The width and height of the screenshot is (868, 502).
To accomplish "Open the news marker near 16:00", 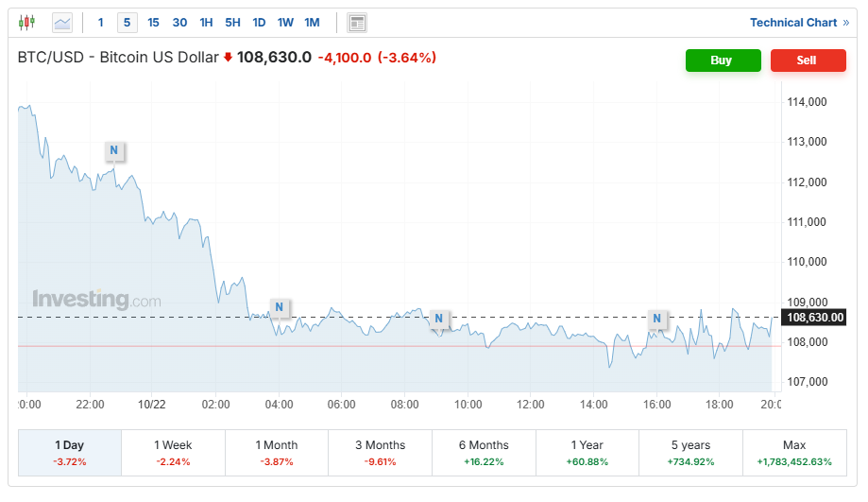I will click(656, 320).
